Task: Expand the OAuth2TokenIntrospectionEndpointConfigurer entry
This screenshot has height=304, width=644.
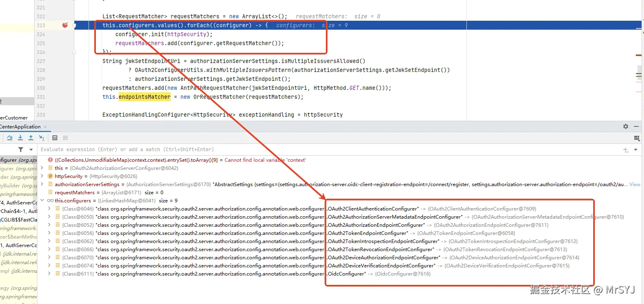Action: coord(49,241)
